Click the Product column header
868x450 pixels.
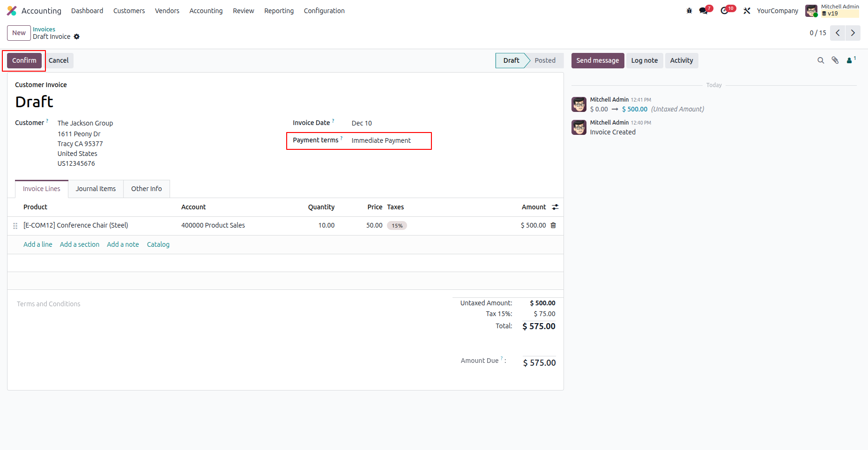[x=35, y=207]
